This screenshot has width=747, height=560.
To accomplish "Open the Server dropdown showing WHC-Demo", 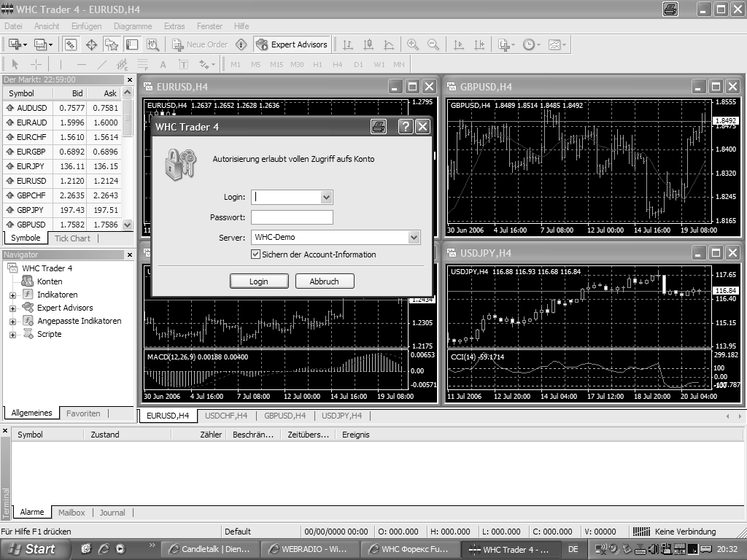I will (414, 237).
